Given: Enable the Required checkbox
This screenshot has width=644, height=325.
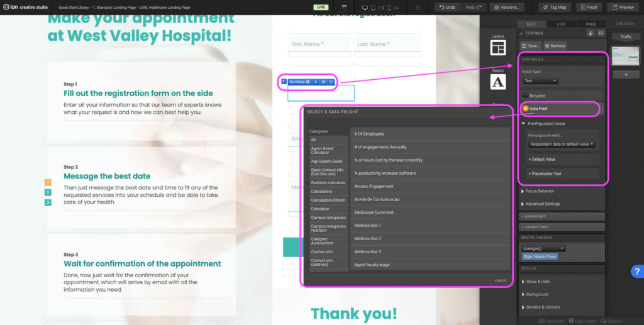Looking at the screenshot, I should pos(525,96).
